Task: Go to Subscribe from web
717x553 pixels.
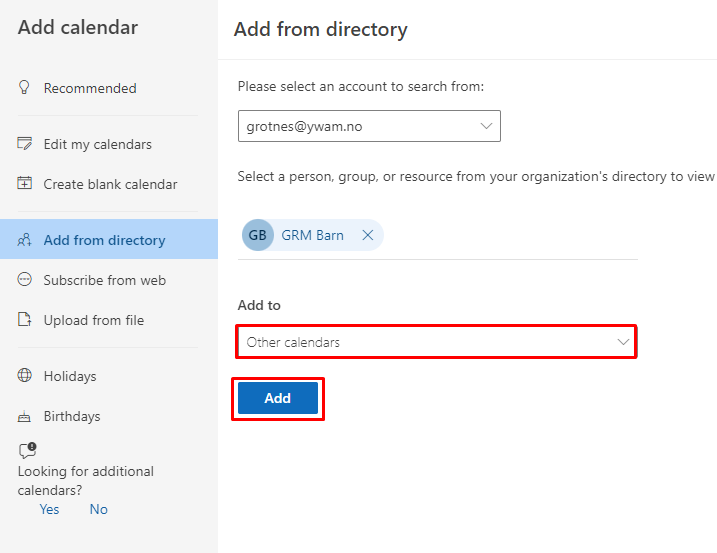Action: [104, 280]
